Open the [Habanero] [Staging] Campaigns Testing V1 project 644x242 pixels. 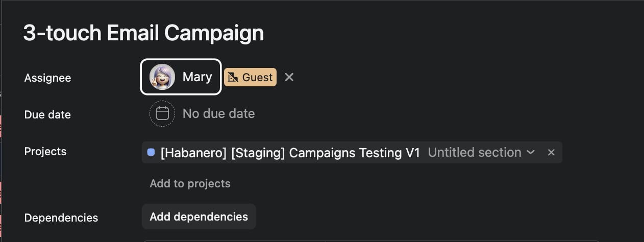[x=290, y=152]
